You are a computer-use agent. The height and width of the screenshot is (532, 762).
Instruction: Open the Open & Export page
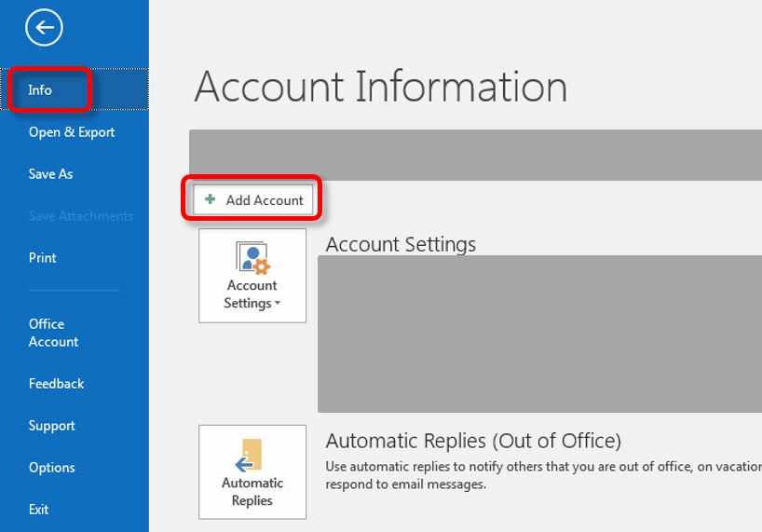(x=72, y=132)
